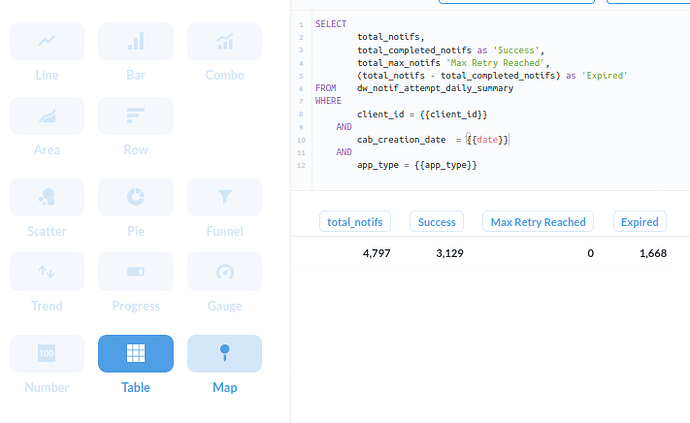Screen dimensions: 690x423
Task: Select the Bar chart visualization
Action: click(x=136, y=41)
